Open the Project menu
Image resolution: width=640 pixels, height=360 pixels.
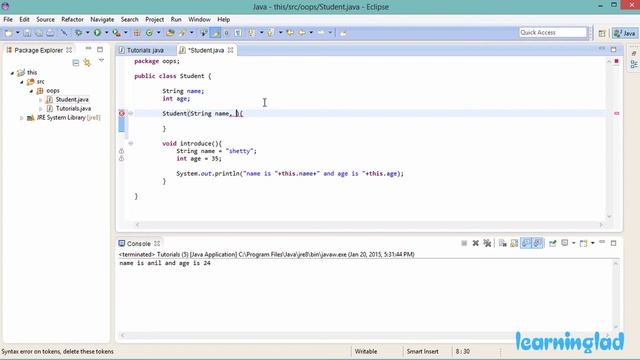pos(154,20)
